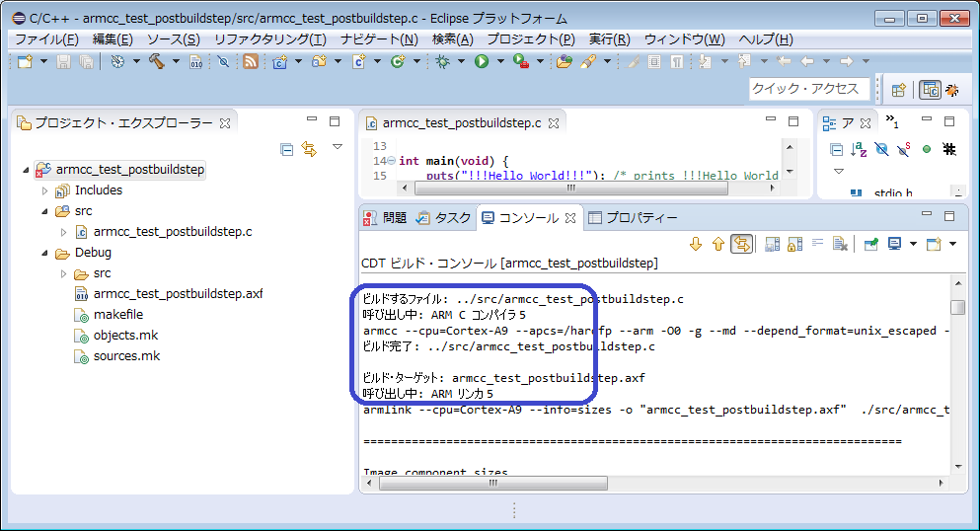Open the dropdown next to the Build hammer
The image size is (980, 531).
176,61
